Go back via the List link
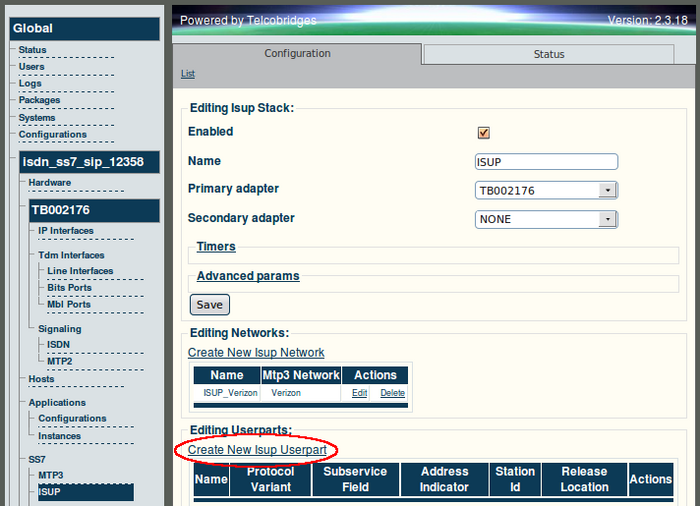The image size is (700, 506). pyautogui.click(x=188, y=74)
